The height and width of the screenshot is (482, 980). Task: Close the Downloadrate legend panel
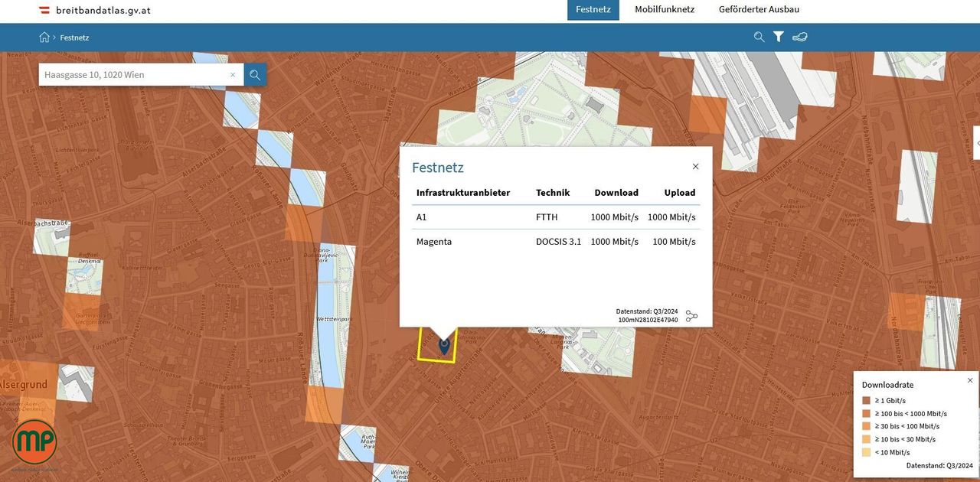click(x=970, y=380)
